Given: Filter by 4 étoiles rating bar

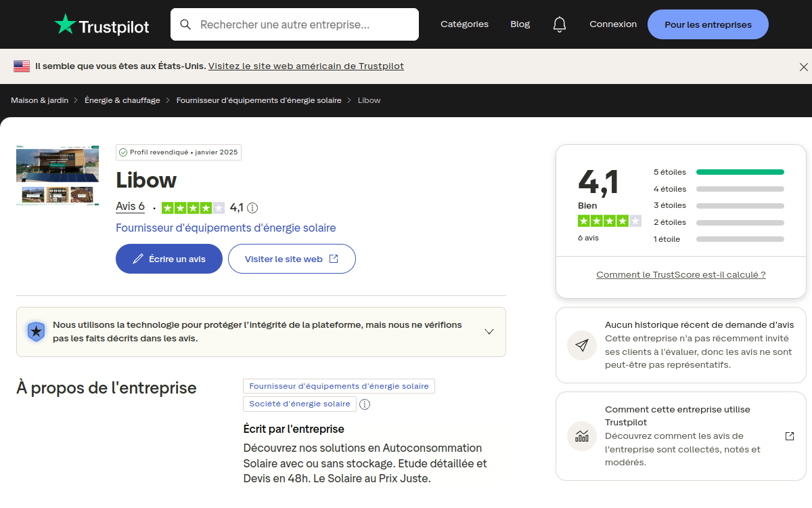Looking at the screenshot, I should click(719, 189).
